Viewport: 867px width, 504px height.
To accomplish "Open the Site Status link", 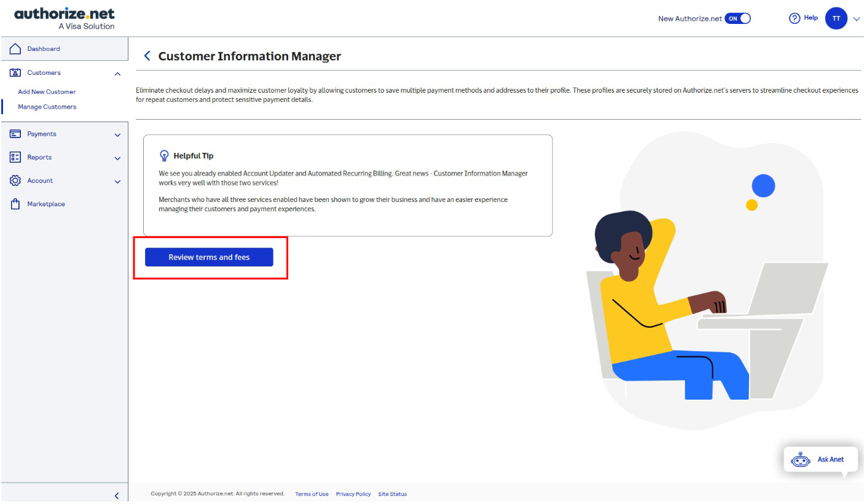I will pyautogui.click(x=393, y=494).
